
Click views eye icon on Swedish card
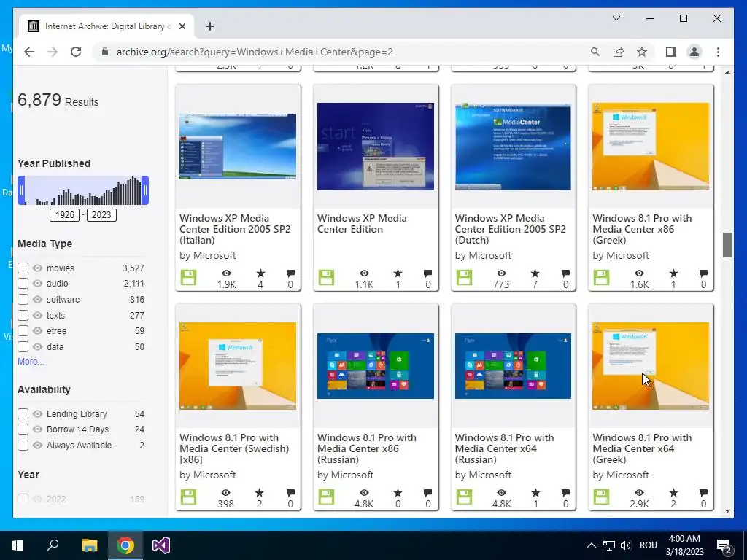click(226, 492)
